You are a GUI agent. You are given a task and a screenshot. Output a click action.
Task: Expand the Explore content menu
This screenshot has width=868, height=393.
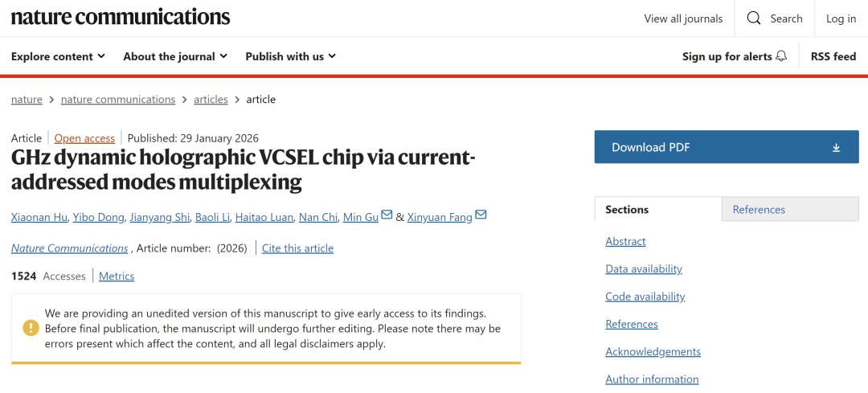coord(58,56)
